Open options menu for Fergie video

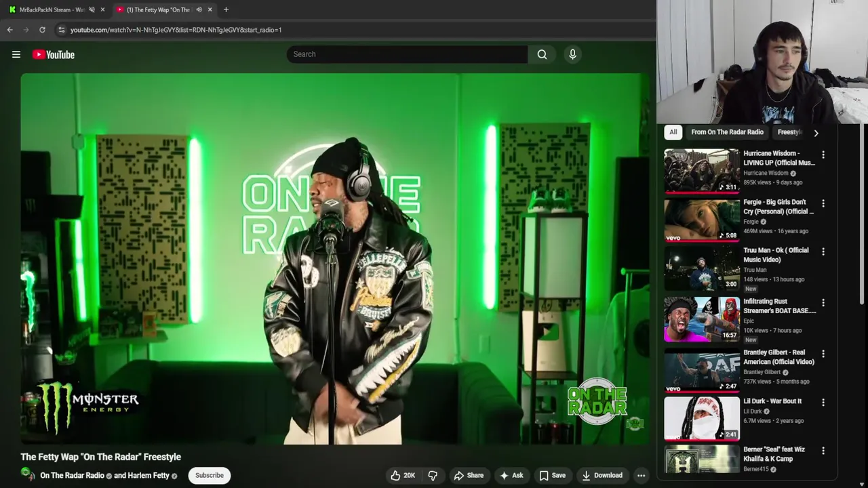(823, 203)
